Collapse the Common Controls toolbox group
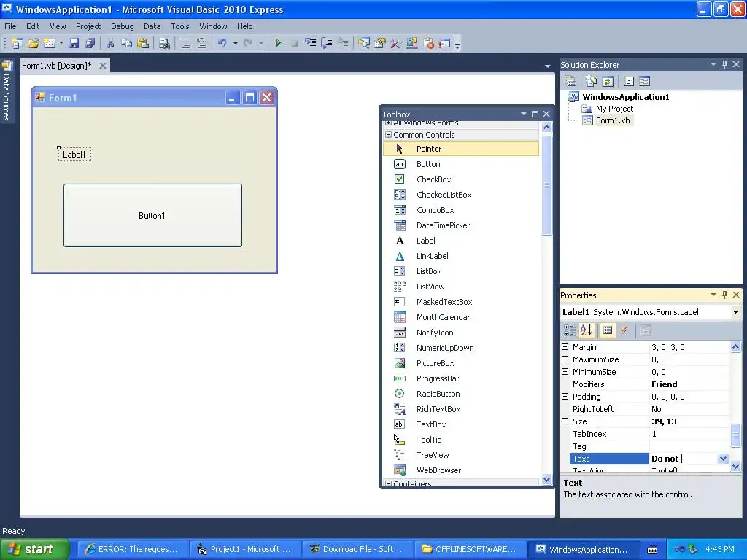 388,135
